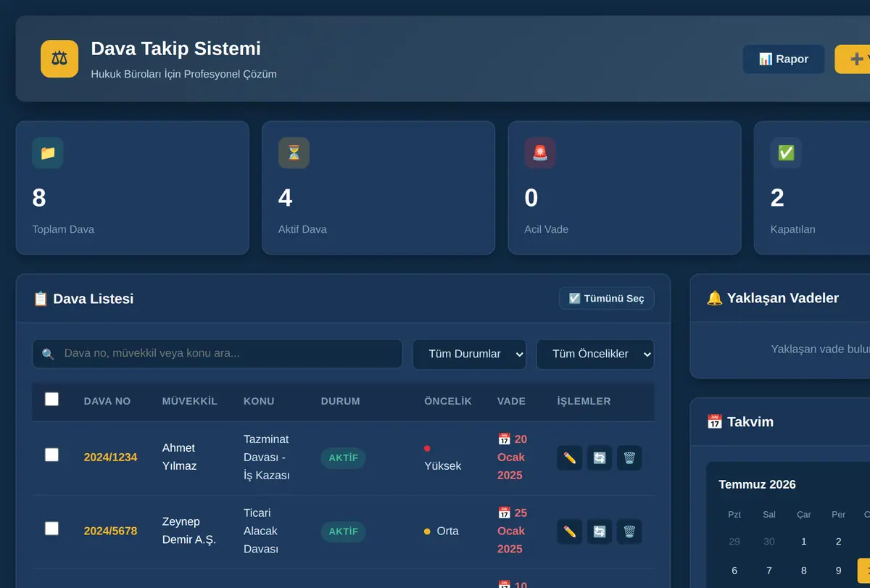Open the Rapor report button
Image resolution: width=870 pixels, height=588 pixels.
784,59
